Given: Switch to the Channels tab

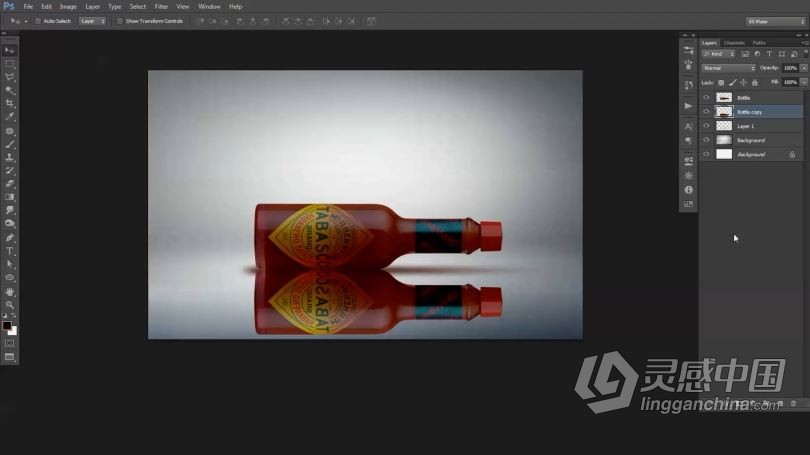Looking at the screenshot, I should [x=734, y=43].
